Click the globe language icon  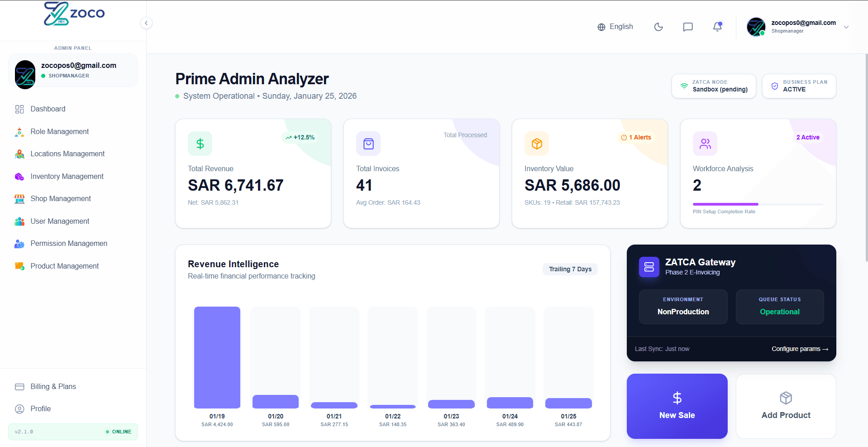pyautogui.click(x=601, y=27)
